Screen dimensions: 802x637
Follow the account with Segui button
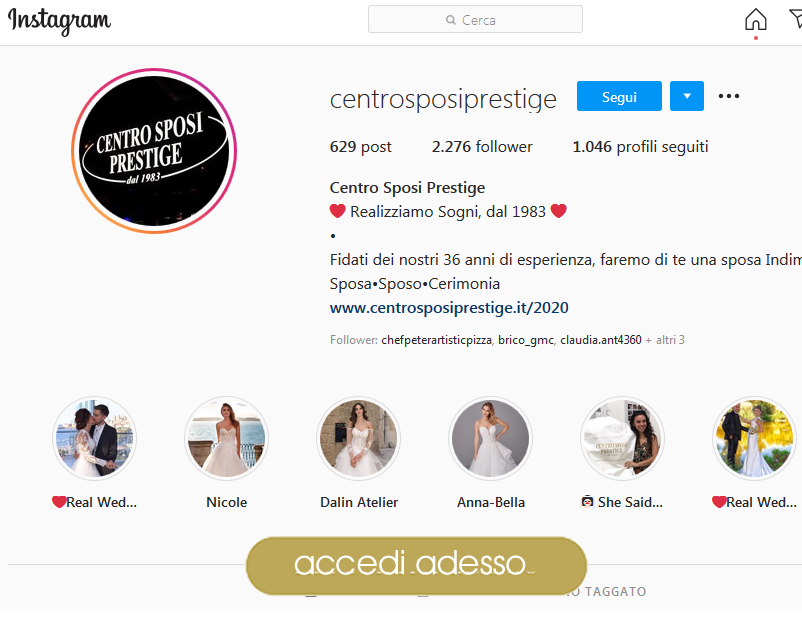(x=619, y=96)
